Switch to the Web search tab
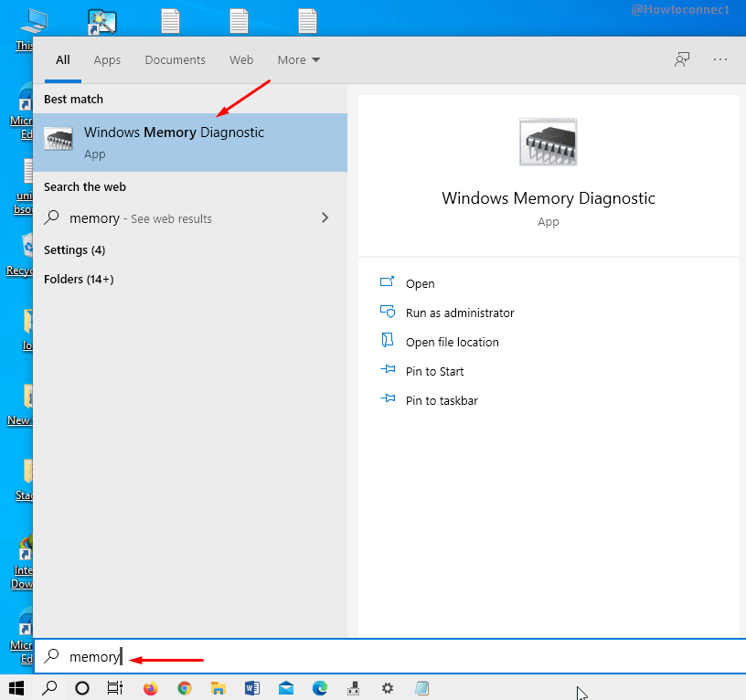Viewport: 746px width, 700px height. [241, 60]
